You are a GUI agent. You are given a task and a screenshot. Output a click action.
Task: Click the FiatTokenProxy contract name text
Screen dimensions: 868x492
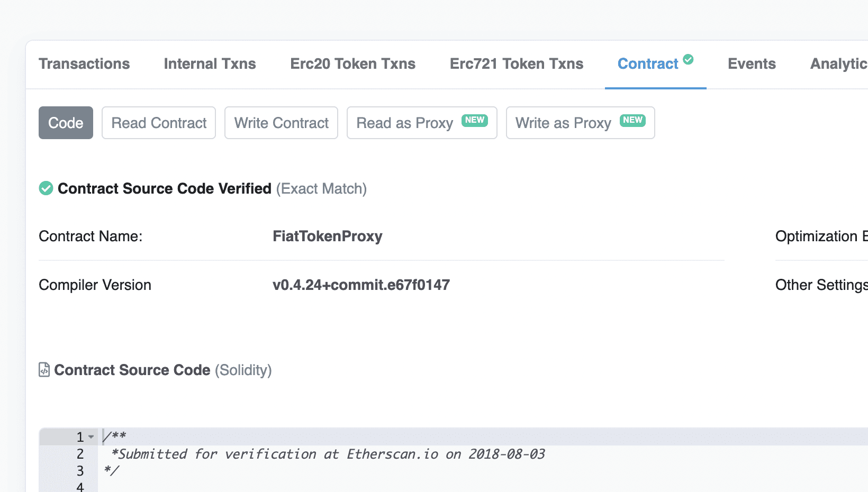tap(328, 236)
